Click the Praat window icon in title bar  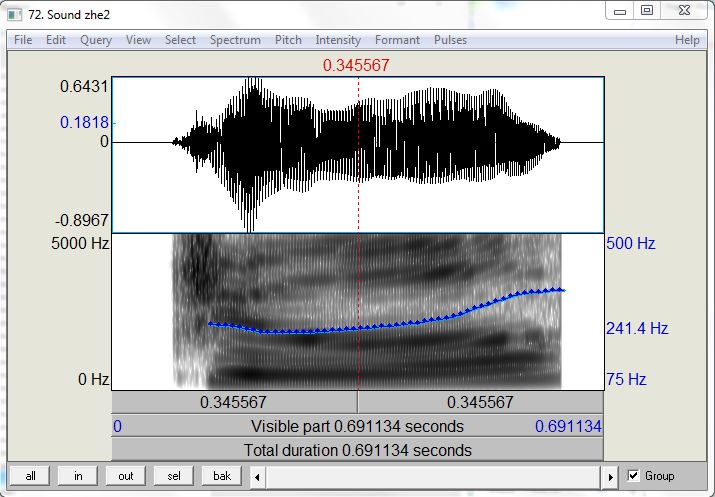coord(15,15)
